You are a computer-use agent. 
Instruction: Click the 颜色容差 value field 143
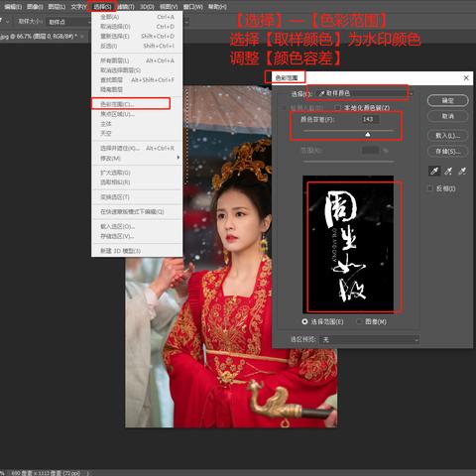point(370,119)
